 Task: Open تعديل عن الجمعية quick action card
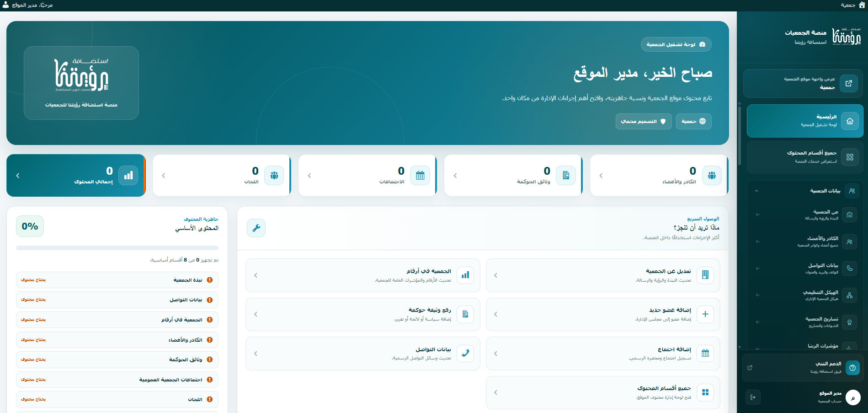pos(603,275)
